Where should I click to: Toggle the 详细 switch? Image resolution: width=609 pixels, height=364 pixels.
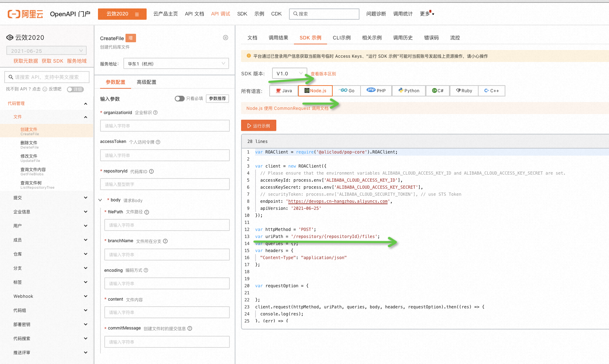coord(75,89)
